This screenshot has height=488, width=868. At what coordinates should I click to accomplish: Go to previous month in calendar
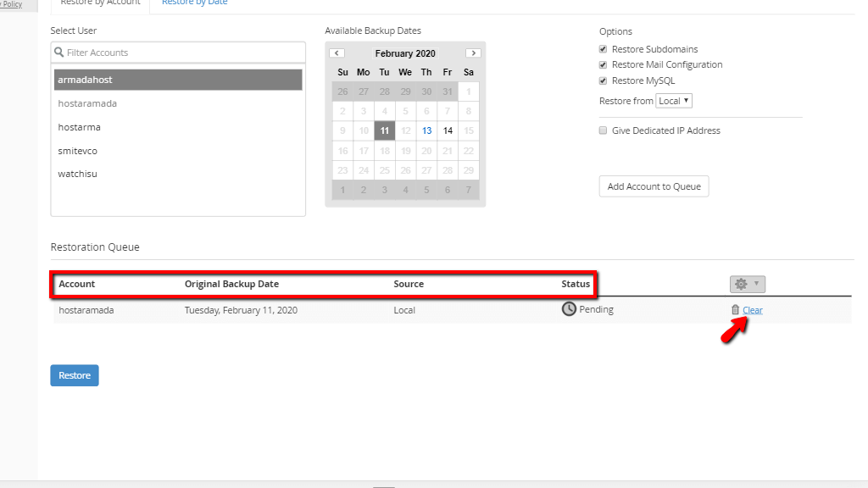coord(337,53)
